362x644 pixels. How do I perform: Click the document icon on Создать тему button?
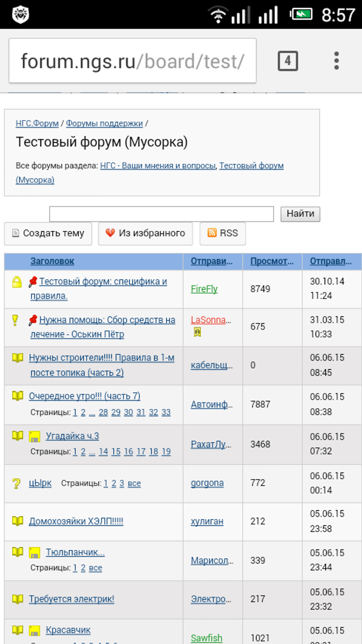[15, 233]
